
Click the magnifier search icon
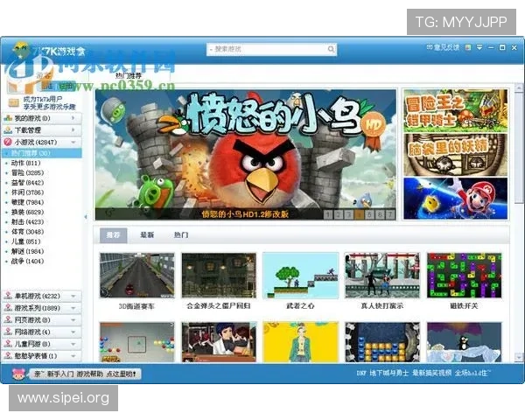(331, 49)
